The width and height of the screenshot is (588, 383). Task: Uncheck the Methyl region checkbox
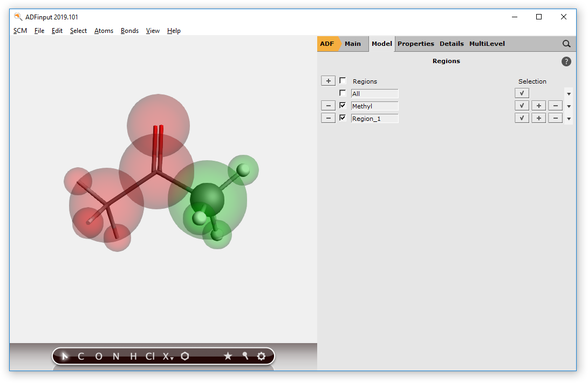pos(343,106)
